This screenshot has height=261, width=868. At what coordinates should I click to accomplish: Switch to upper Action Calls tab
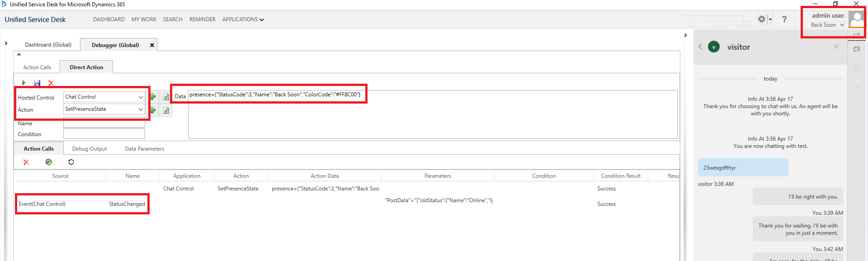point(37,67)
